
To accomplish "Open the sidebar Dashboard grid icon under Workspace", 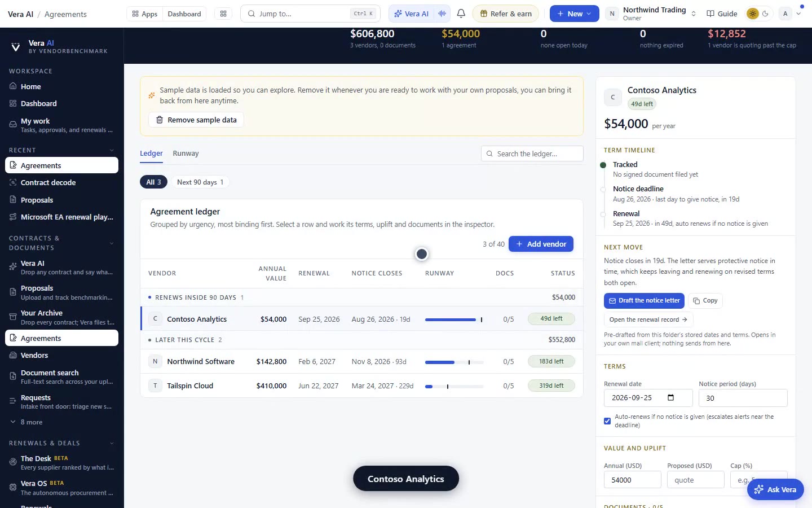I will coord(13,103).
